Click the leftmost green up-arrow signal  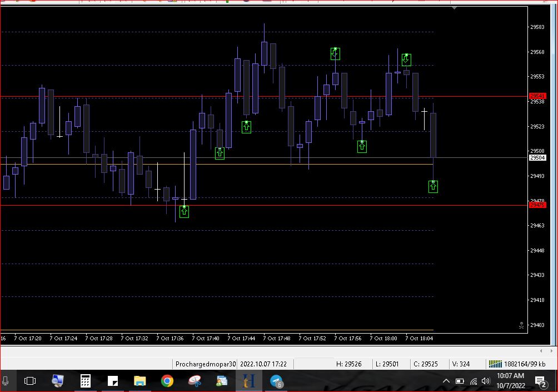(184, 211)
